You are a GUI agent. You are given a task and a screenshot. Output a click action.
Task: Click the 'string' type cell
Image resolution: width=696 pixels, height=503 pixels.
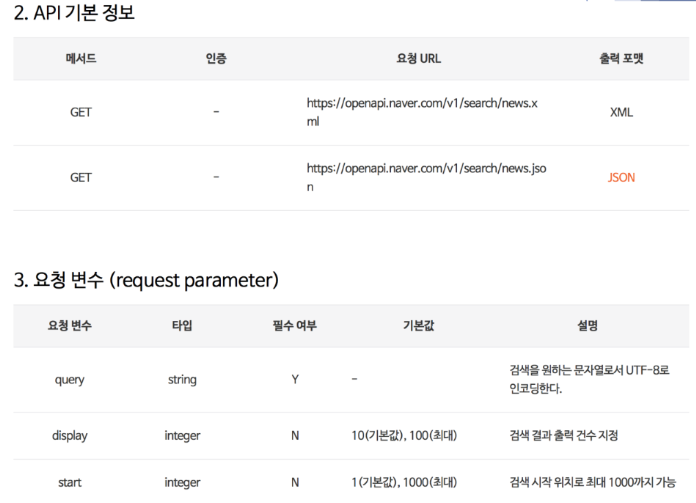182,380
